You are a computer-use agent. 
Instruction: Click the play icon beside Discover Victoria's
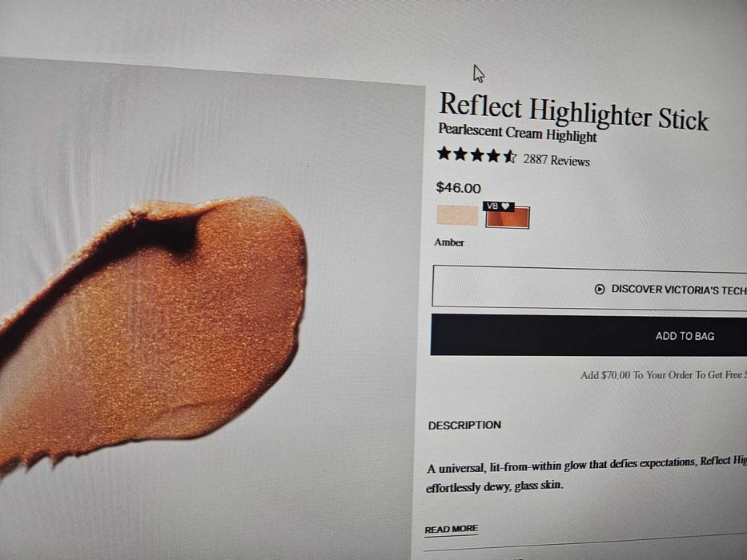coord(600,289)
